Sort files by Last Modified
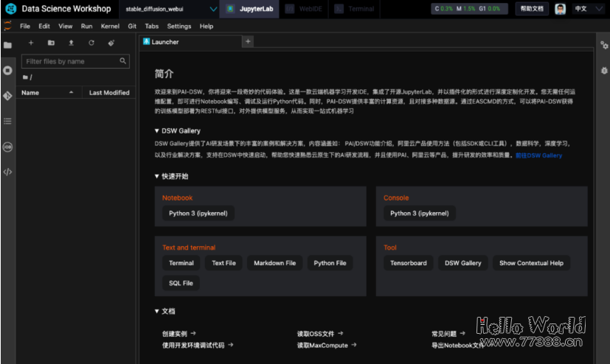Viewport: 610px width, 364px height. [109, 92]
